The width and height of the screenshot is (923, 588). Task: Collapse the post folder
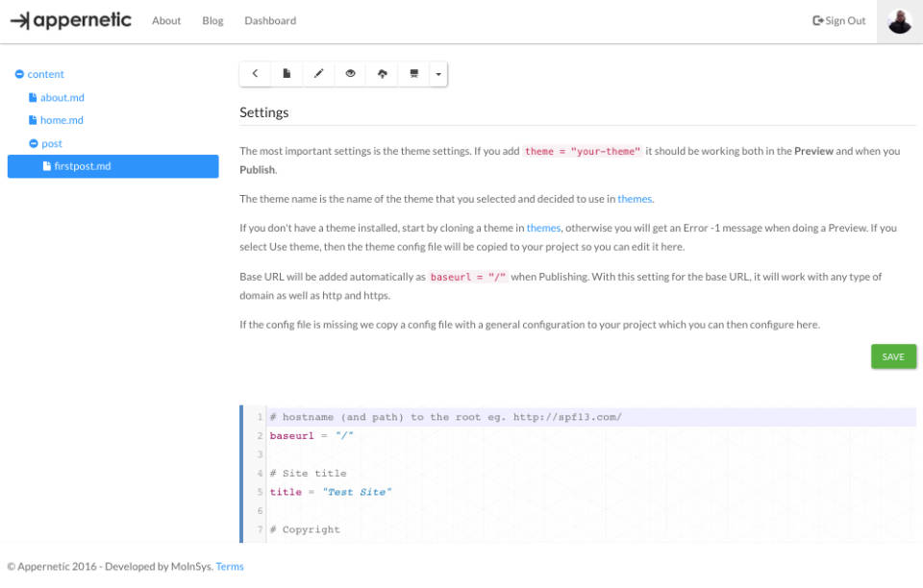[x=34, y=144]
